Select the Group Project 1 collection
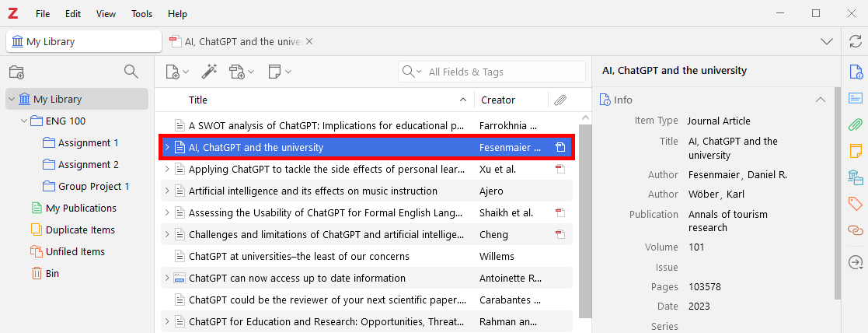This screenshot has height=333, width=868. pyautogui.click(x=93, y=187)
